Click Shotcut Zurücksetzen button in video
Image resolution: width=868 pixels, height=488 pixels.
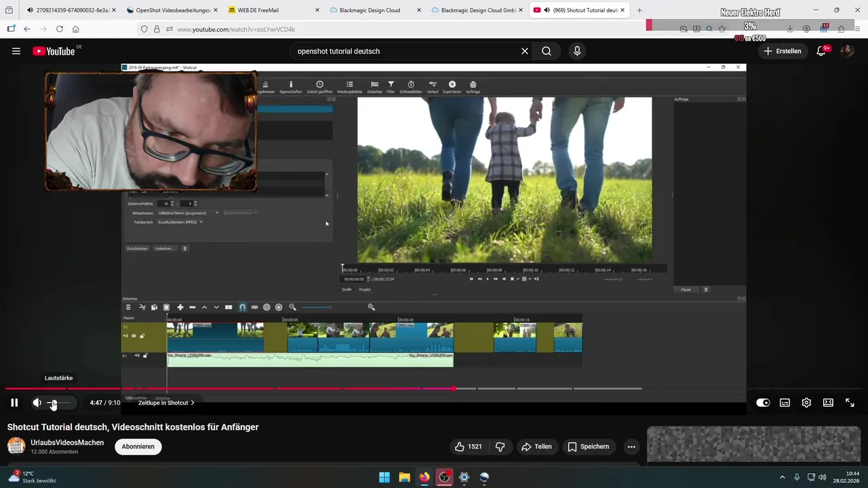tap(137, 249)
